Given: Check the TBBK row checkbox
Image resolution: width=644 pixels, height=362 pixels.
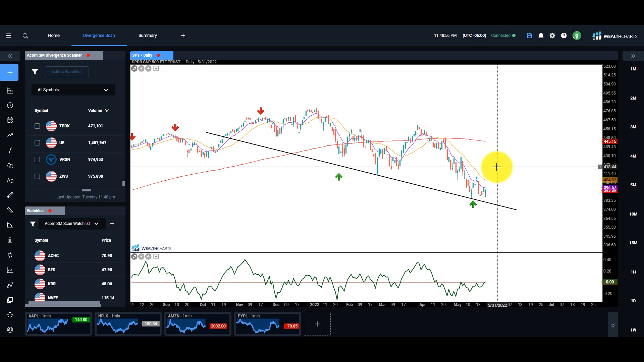Looking at the screenshot, I should pos(37,126).
